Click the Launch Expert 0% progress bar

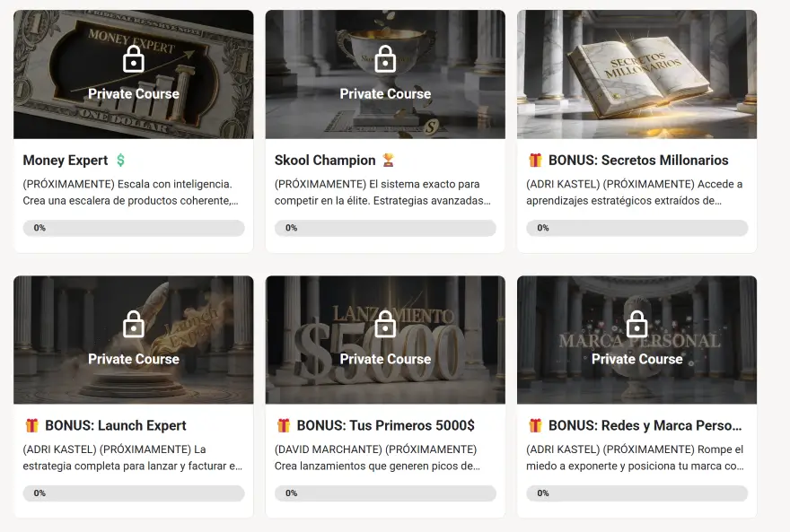134,493
